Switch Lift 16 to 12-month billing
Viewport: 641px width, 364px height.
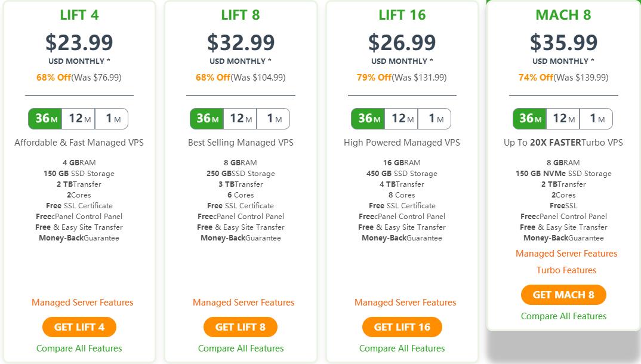(x=402, y=119)
